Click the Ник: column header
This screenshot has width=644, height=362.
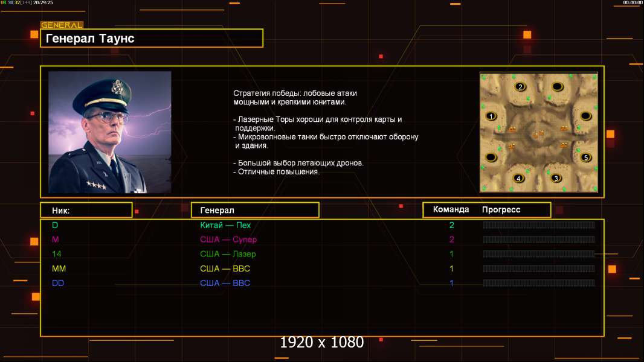pyautogui.click(x=86, y=211)
